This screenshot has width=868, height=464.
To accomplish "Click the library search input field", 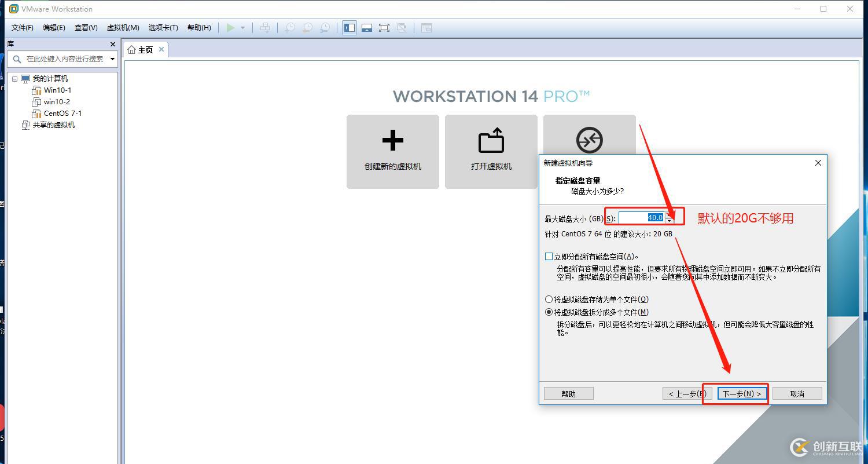I will (x=65, y=59).
